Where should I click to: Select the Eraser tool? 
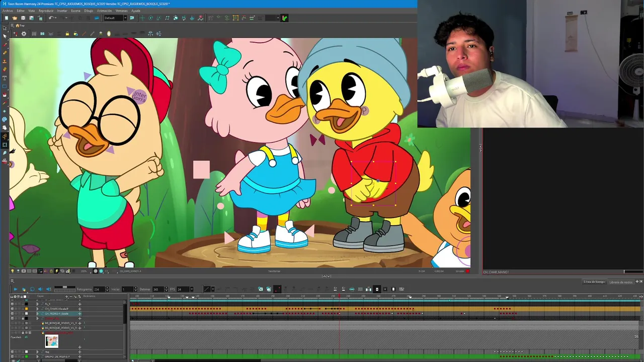tap(5, 69)
